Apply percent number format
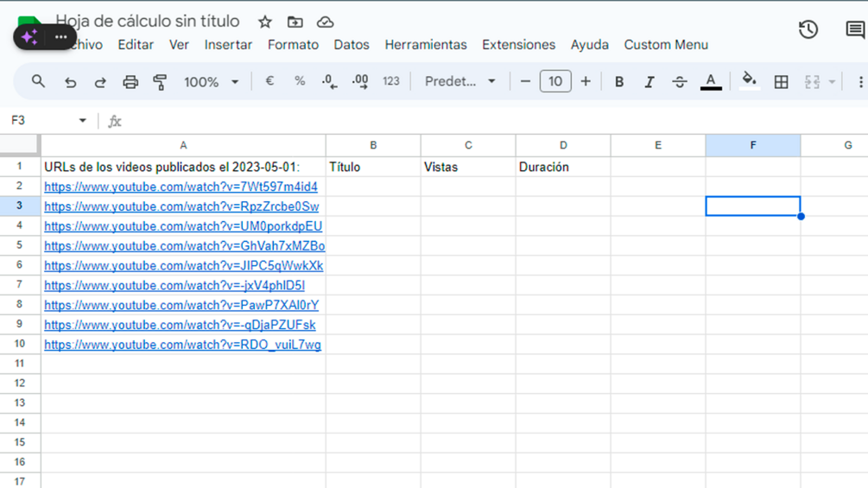The width and height of the screenshot is (868, 488). (300, 81)
